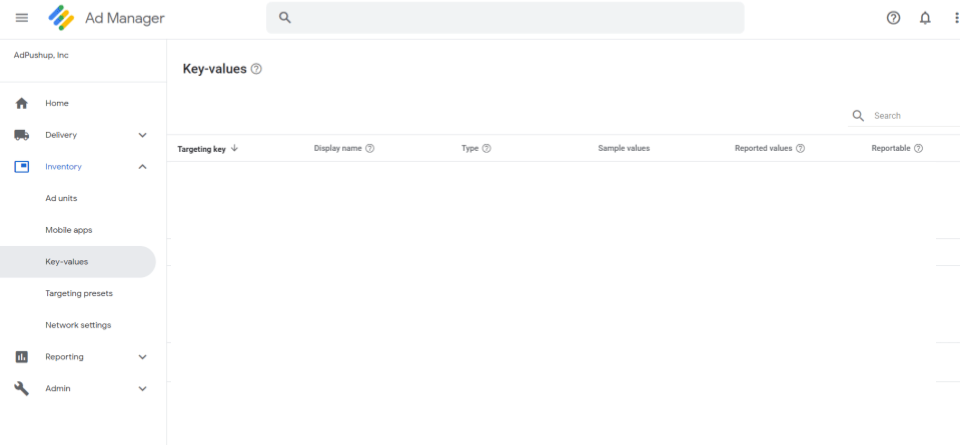
Task: Open the notifications bell
Action: 925,18
